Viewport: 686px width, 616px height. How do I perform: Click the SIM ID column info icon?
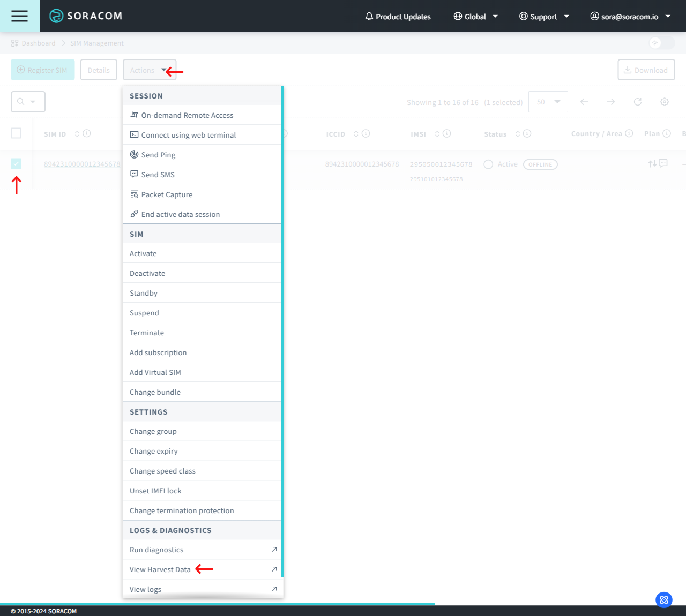tap(87, 133)
